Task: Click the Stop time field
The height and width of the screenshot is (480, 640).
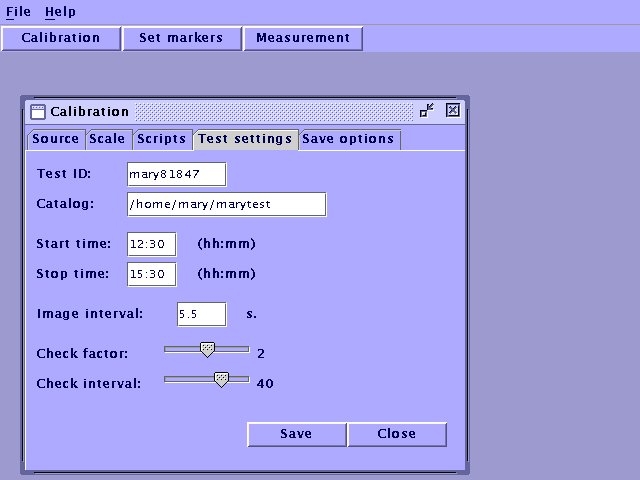Action: (152, 274)
